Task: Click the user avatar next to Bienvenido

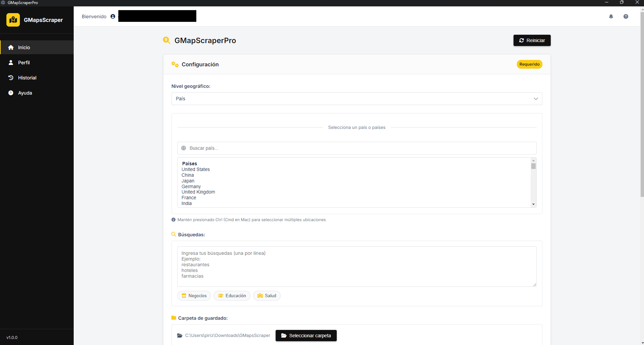Action: [x=112, y=16]
